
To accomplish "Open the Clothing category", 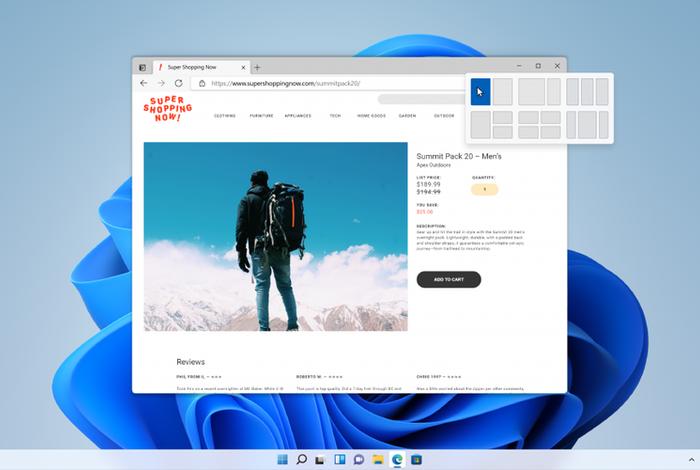I will click(x=225, y=116).
